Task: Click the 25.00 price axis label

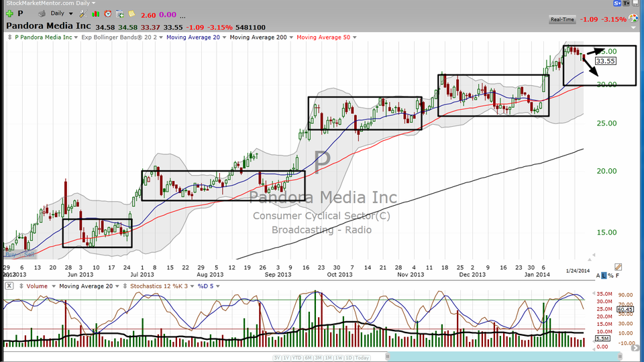Action: pyautogui.click(x=606, y=123)
